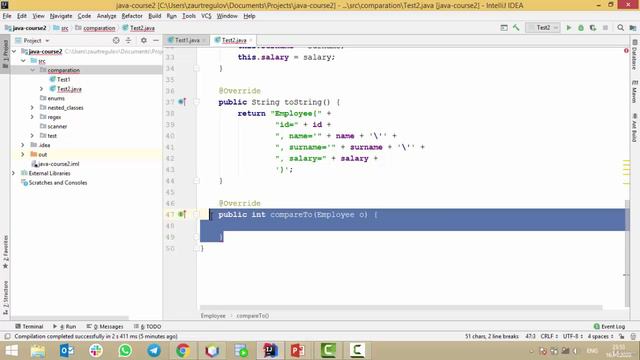Open the Test2 run configuration dropdown
Viewport: 640px width, 360px height.
(x=543, y=28)
